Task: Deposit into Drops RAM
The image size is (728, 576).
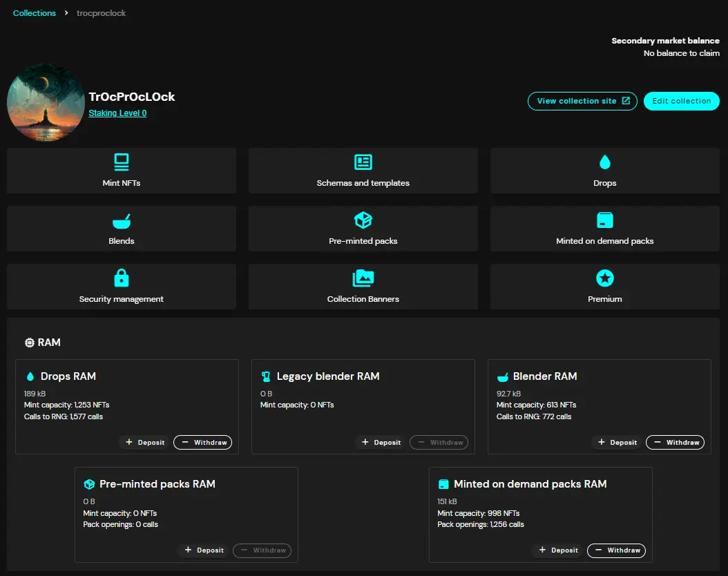Action: (145, 442)
